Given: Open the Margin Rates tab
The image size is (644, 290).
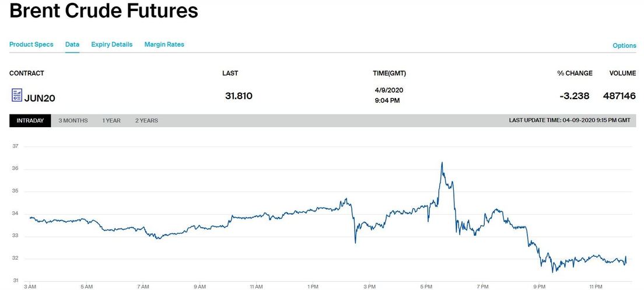Looking at the screenshot, I should [x=164, y=44].
